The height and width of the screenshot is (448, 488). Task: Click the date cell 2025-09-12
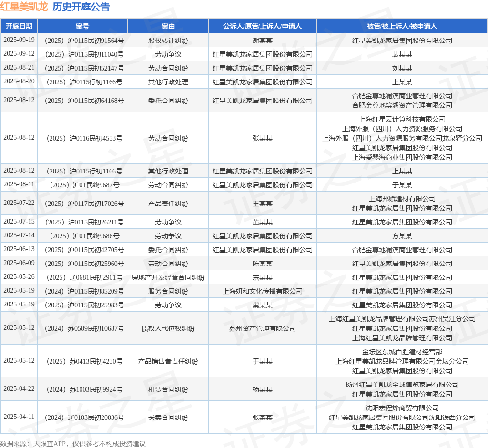[19, 53]
